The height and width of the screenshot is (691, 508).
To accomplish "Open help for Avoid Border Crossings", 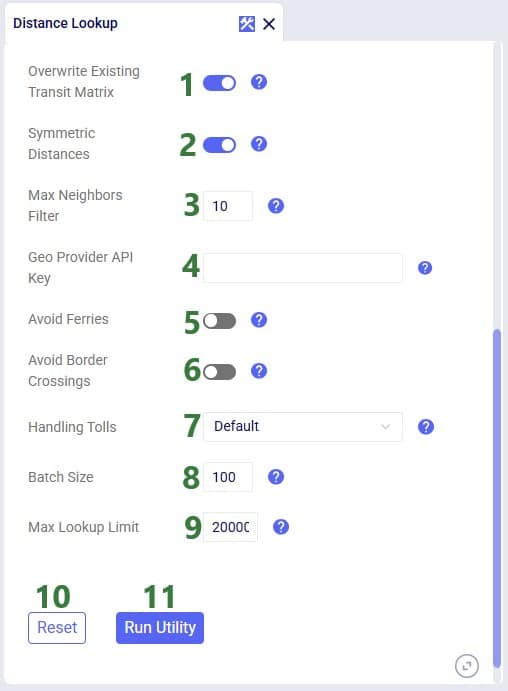I will coord(259,371).
